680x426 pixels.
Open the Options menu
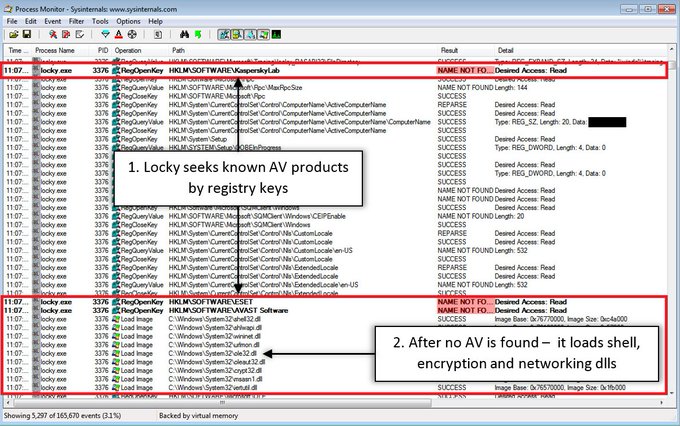click(x=128, y=21)
